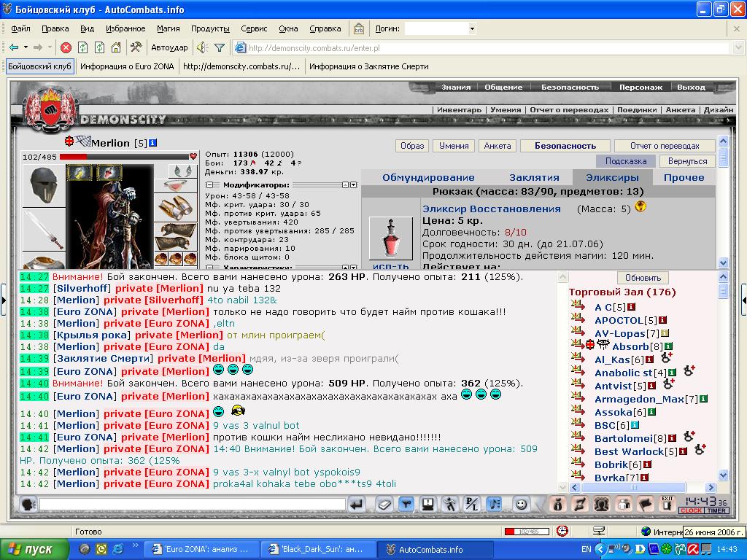Click the Безопасность button
The width and height of the screenshot is (747, 560).
tap(565, 146)
